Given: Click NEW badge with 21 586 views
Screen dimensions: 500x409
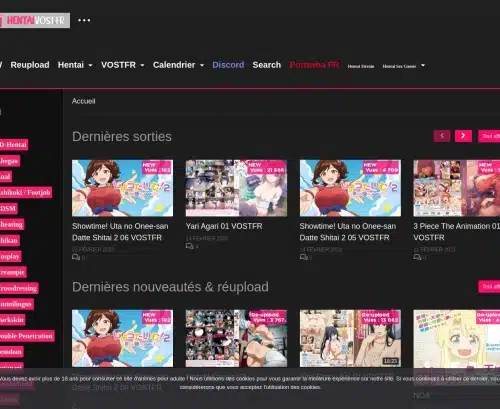Looking at the screenshot, I should [x=266, y=167].
